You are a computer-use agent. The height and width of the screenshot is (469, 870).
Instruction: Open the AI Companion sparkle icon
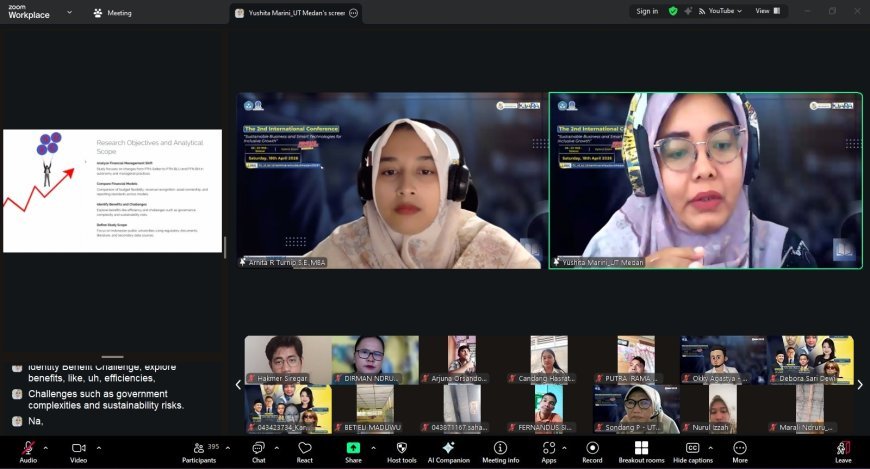(x=448, y=447)
